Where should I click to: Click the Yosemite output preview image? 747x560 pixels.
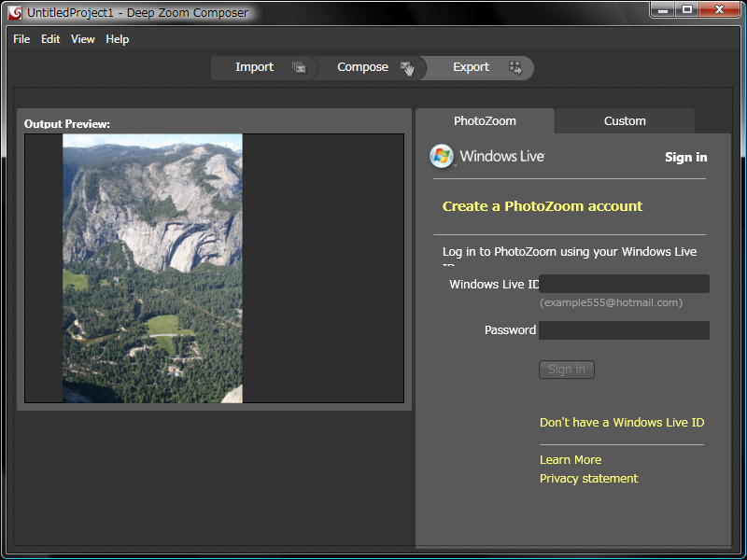click(152, 269)
